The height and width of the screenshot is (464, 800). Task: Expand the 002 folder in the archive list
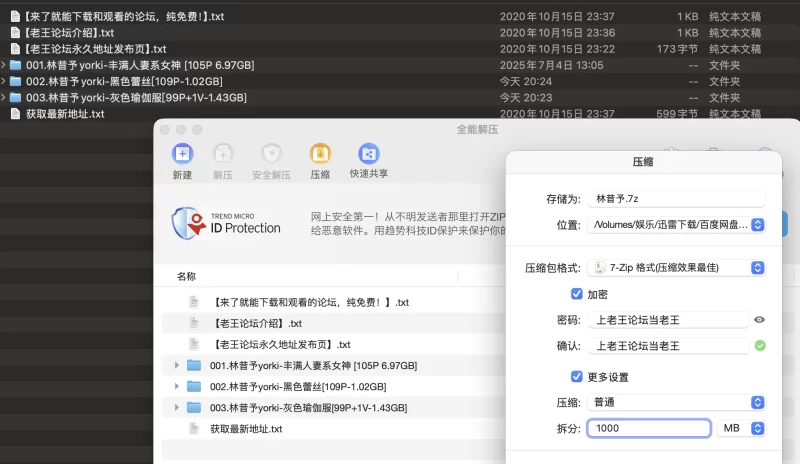pyautogui.click(x=177, y=386)
